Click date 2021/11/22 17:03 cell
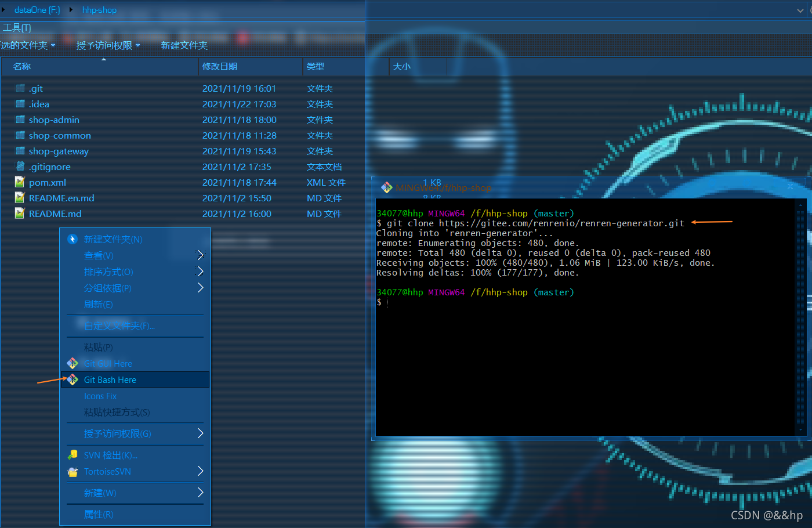 (239, 104)
